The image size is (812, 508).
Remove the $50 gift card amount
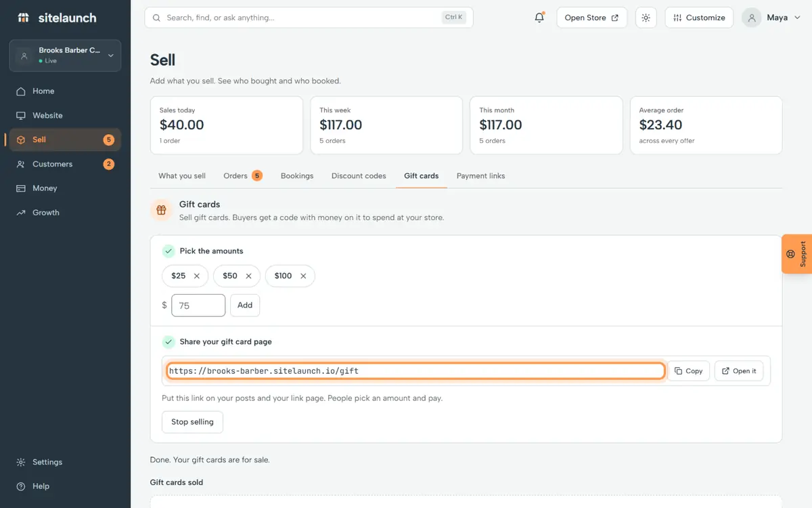click(248, 276)
